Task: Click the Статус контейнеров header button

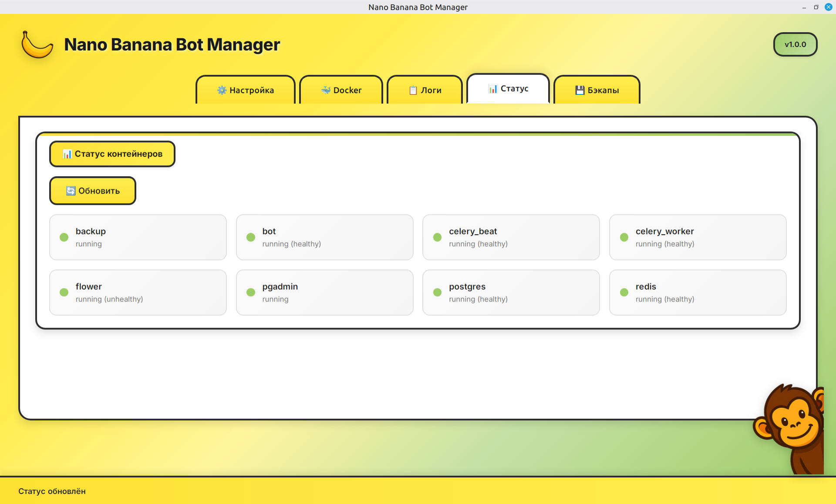Action: pyautogui.click(x=112, y=154)
